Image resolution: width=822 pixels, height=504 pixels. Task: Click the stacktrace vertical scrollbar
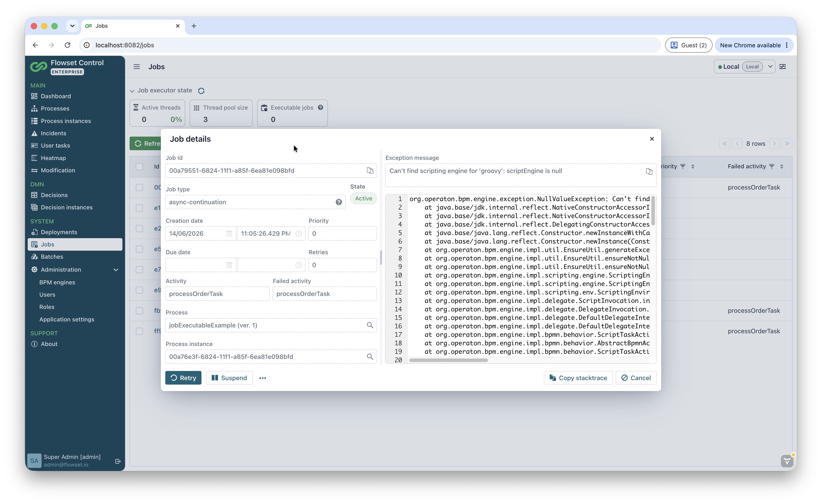point(653,211)
